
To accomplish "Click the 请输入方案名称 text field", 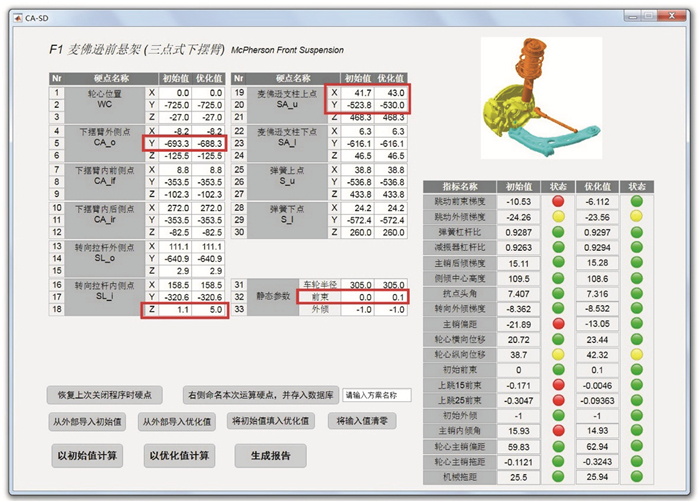I will pos(376,394).
